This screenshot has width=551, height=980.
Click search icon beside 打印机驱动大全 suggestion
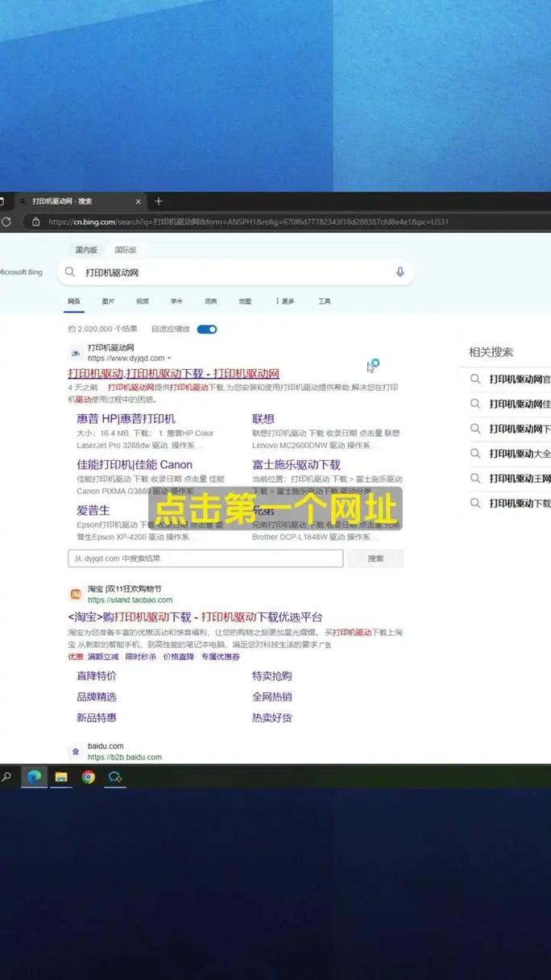pos(475,454)
